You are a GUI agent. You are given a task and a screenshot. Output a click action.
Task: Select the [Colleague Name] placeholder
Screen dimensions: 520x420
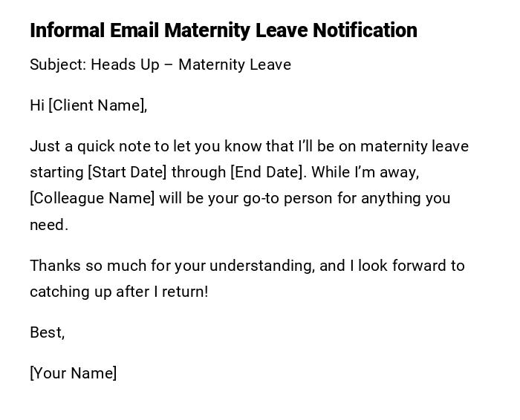pyautogui.click(x=92, y=198)
